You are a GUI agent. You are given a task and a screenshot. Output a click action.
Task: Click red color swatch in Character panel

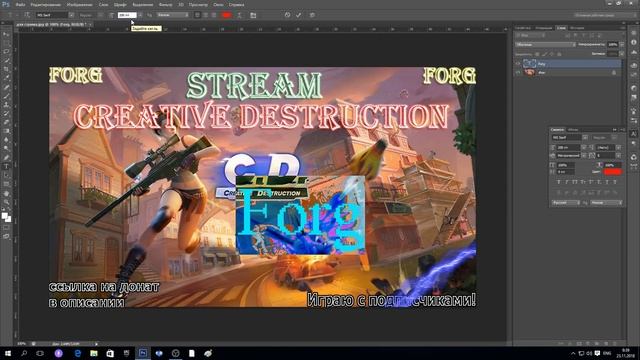coord(613,172)
